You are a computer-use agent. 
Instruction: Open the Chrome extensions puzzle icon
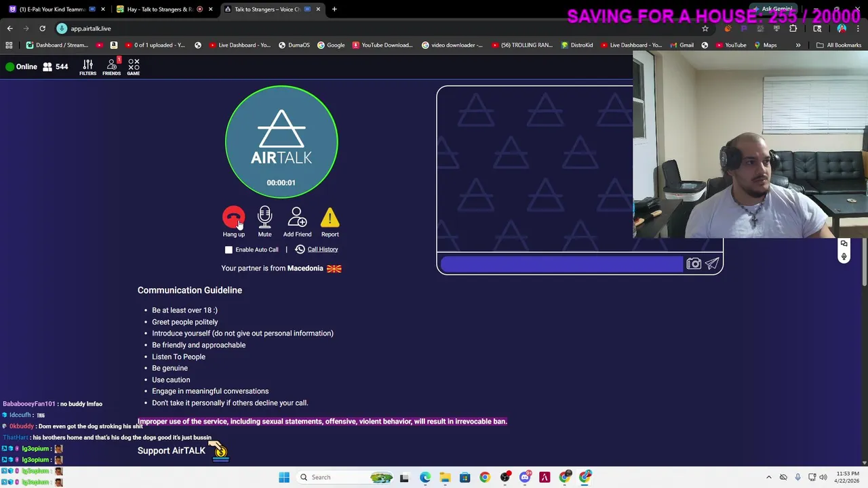pos(793,28)
